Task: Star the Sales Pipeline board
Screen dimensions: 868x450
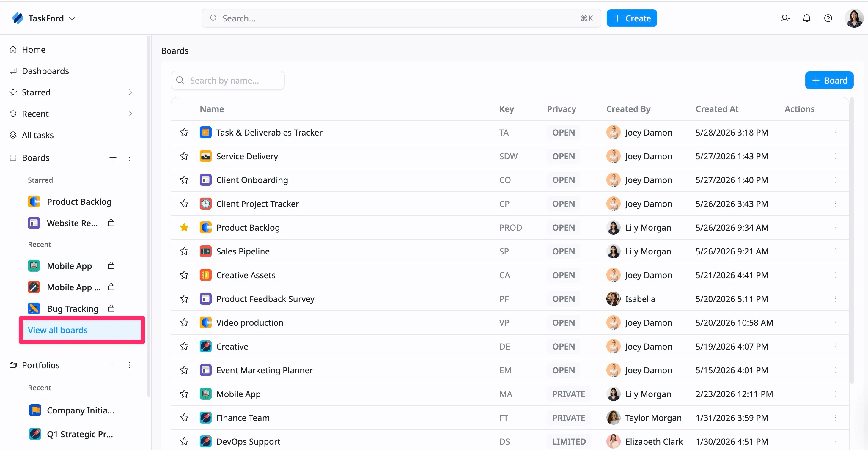Action: pyautogui.click(x=184, y=251)
